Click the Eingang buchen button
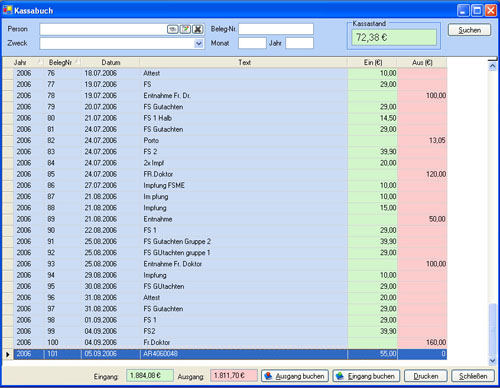Screen dimensions: 500x388 point(366,376)
